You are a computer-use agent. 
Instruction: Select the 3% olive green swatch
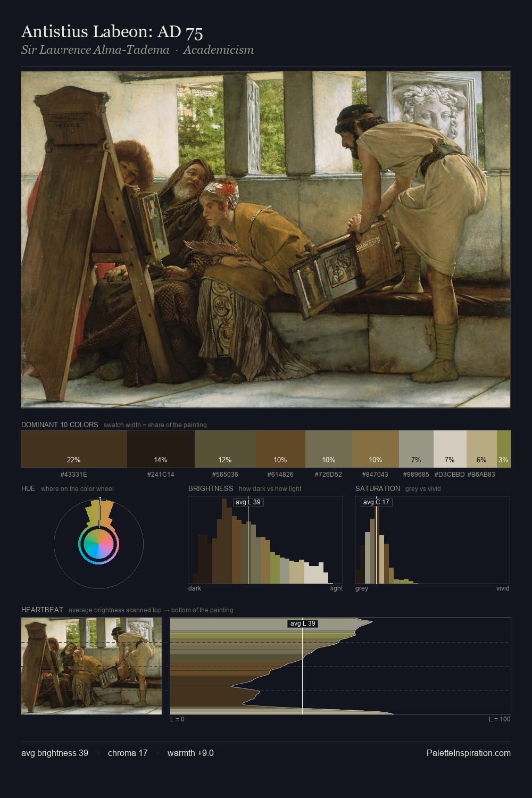pos(504,449)
